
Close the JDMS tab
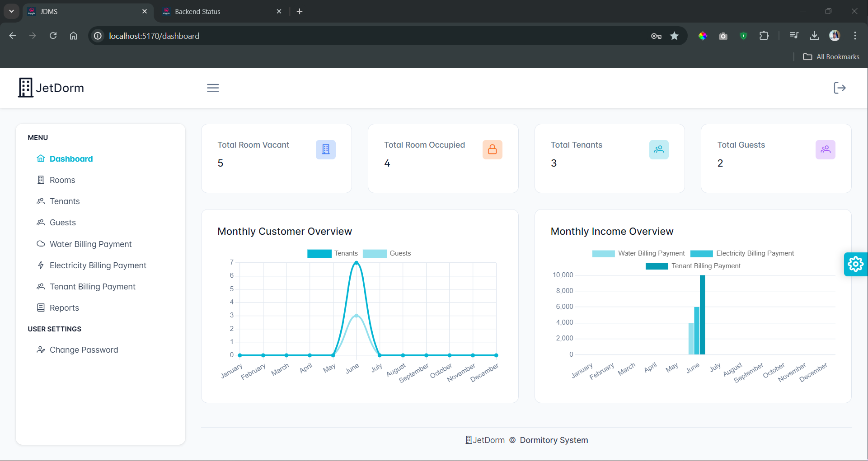click(145, 11)
